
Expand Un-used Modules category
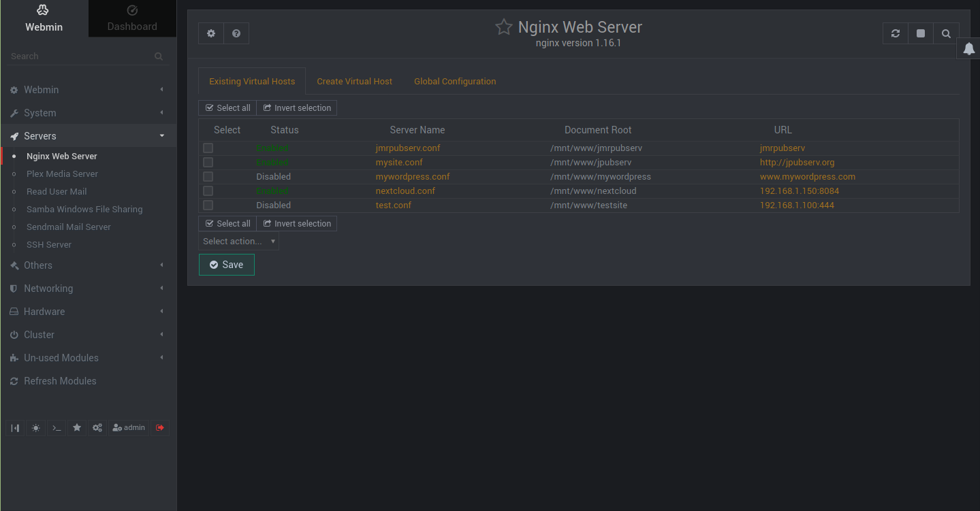[88, 358]
